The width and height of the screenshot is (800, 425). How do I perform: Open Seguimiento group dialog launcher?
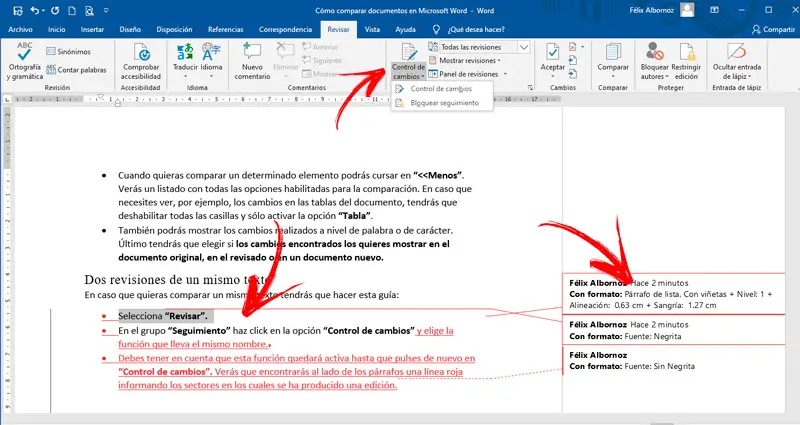[x=530, y=88]
